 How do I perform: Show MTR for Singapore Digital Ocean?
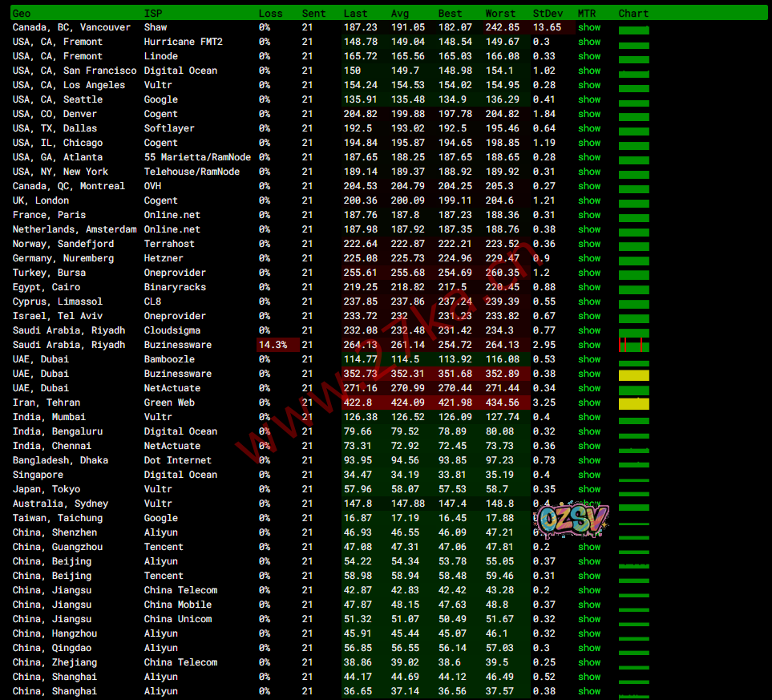[589, 475]
